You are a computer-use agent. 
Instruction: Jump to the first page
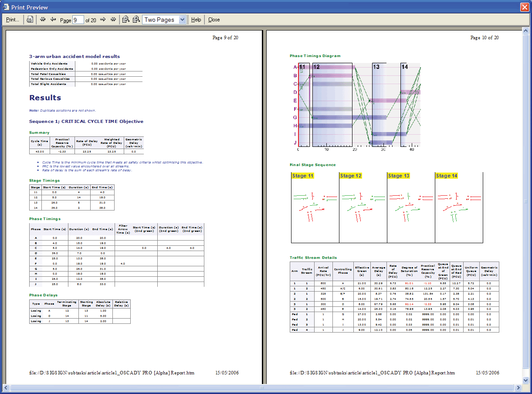(43, 20)
